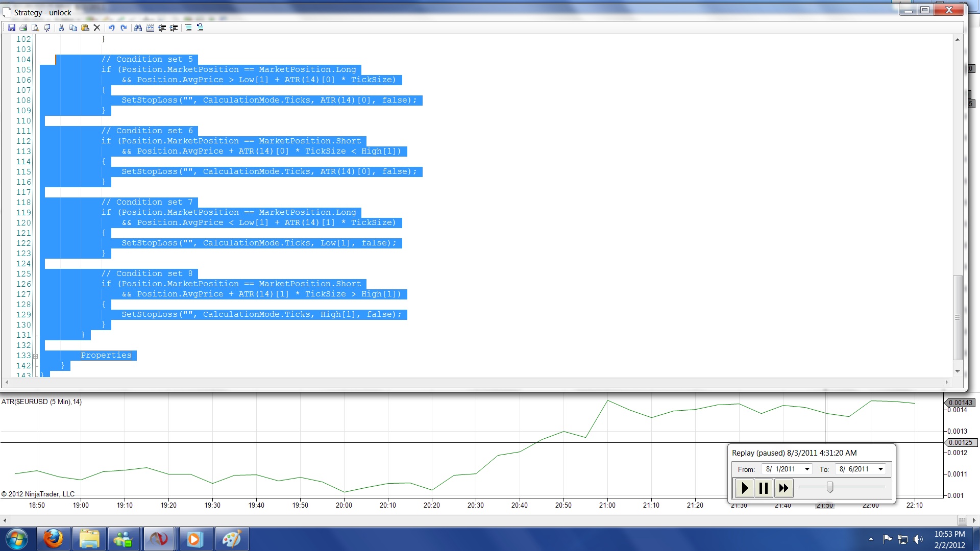The width and height of the screenshot is (980, 551).
Task: Click the Redo arrow icon
Action: pyautogui.click(x=124, y=28)
